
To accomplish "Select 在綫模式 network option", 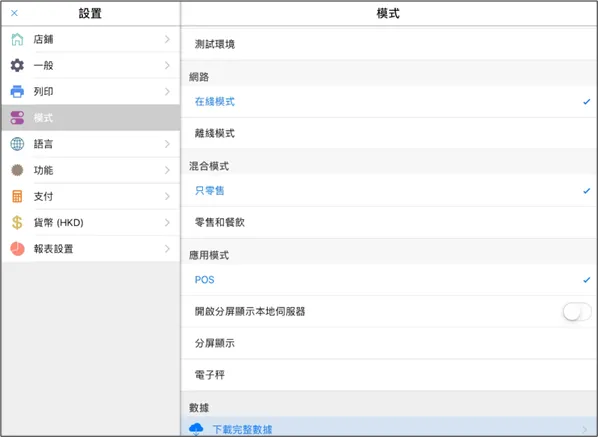I will coord(389,101).
